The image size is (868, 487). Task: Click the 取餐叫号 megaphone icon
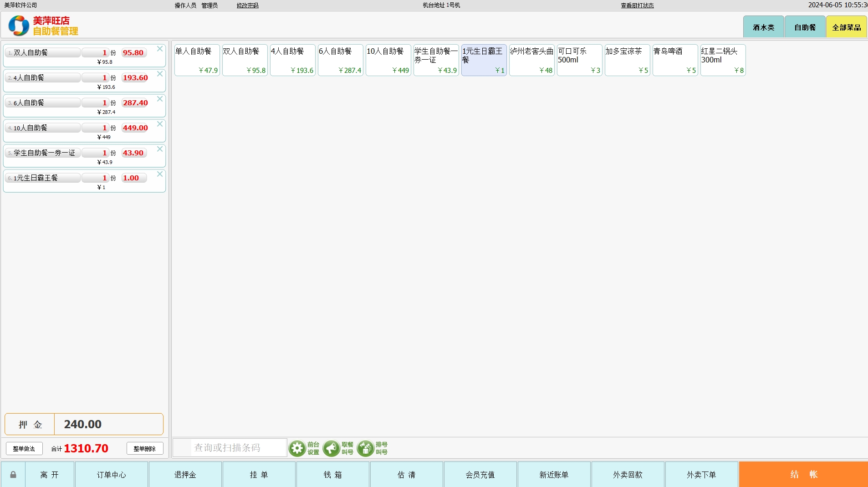(x=331, y=448)
